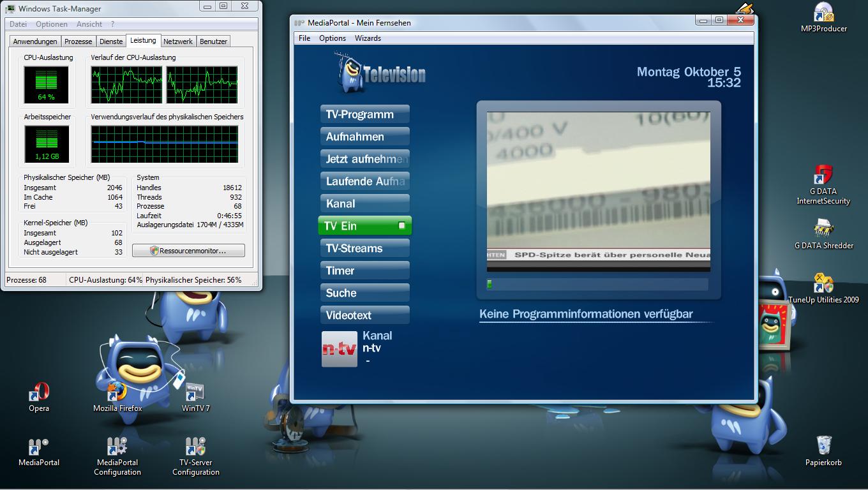The height and width of the screenshot is (490, 868).
Task: Open the Papierkorb recycle bin icon
Action: [823, 451]
